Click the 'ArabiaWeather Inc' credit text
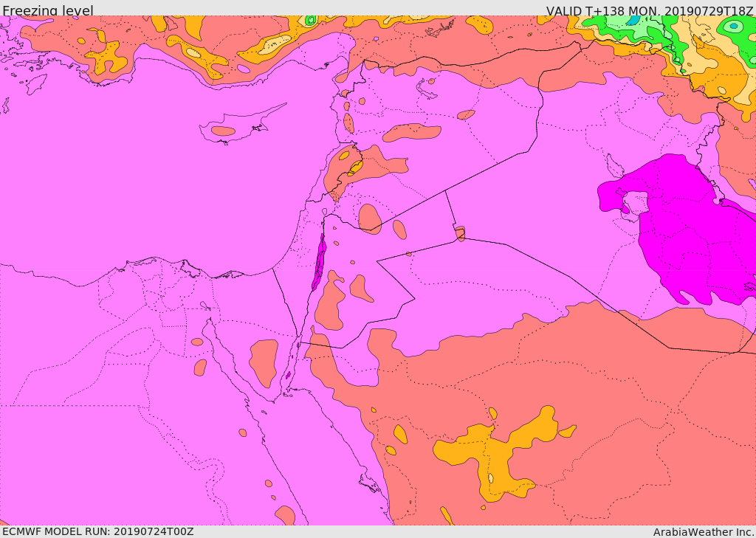 pos(703,532)
